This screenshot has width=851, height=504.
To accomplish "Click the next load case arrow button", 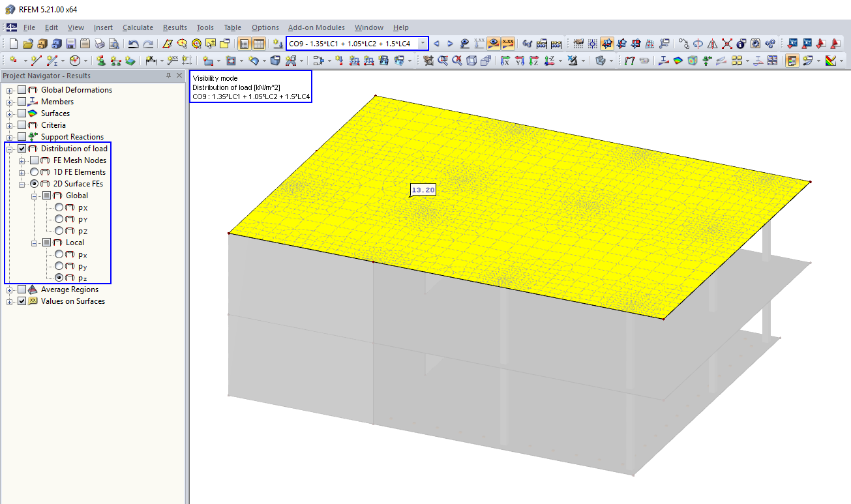I will pos(449,43).
